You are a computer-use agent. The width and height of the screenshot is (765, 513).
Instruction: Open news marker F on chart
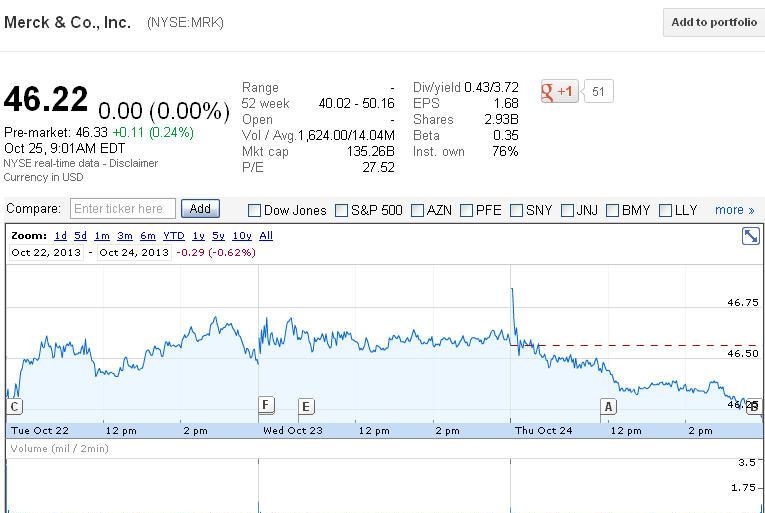pos(266,405)
